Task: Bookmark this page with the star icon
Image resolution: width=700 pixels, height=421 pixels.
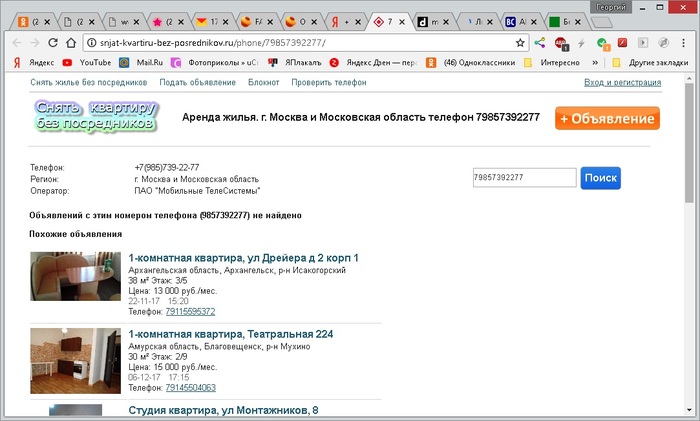Action: pos(521,43)
